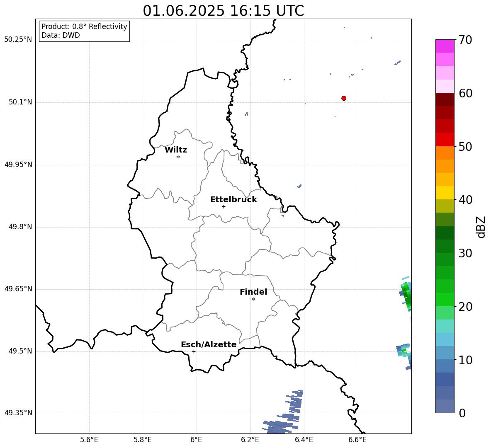The image size is (491, 448).
Task: Click the 5.8°E longitude label
Action: point(143,440)
